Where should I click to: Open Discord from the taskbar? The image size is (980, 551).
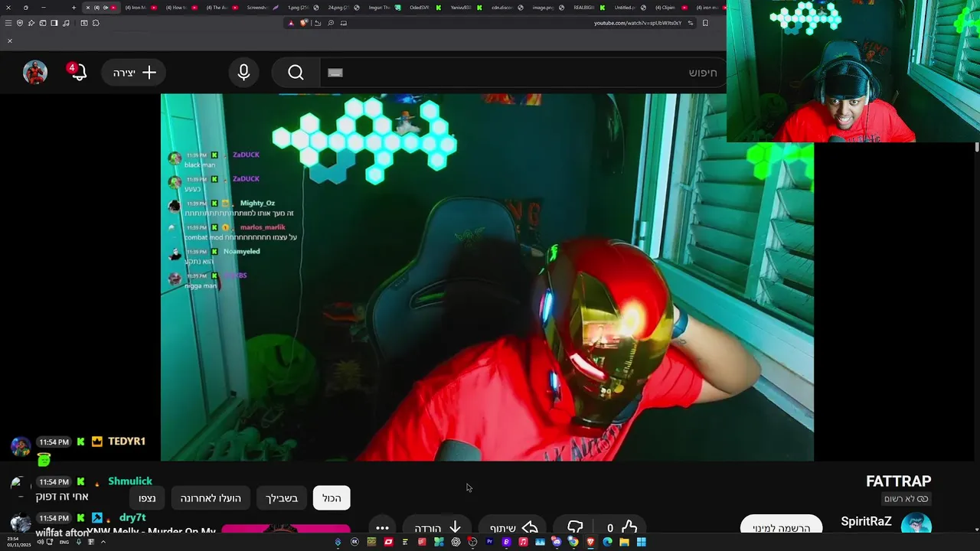click(557, 542)
